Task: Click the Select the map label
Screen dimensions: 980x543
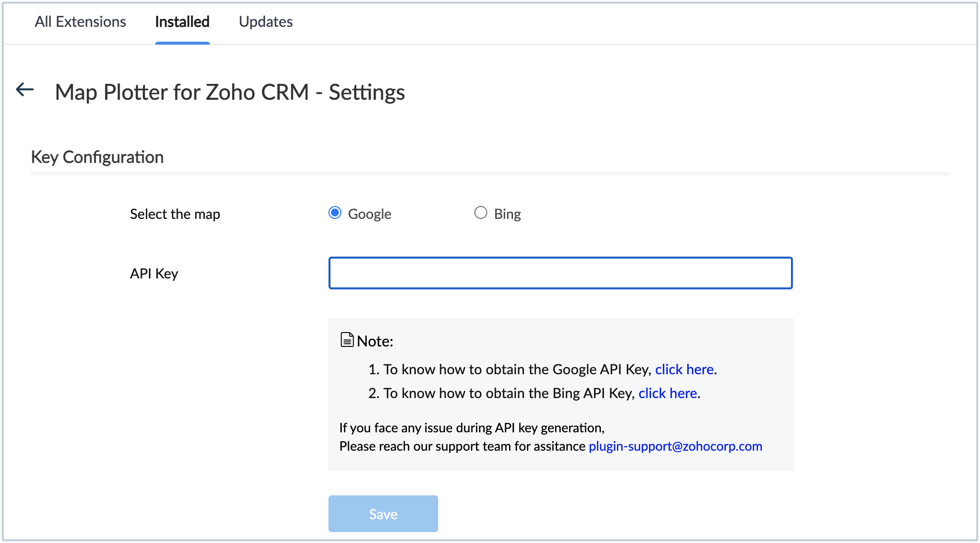Action: tap(175, 214)
